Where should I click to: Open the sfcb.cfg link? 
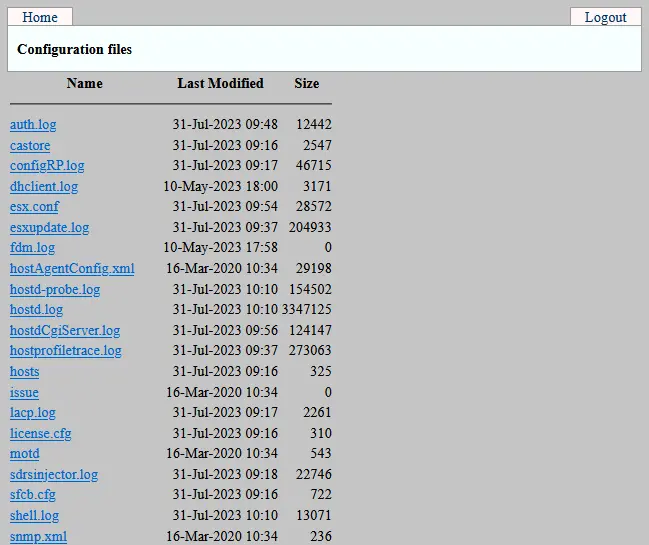[x=33, y=495]
